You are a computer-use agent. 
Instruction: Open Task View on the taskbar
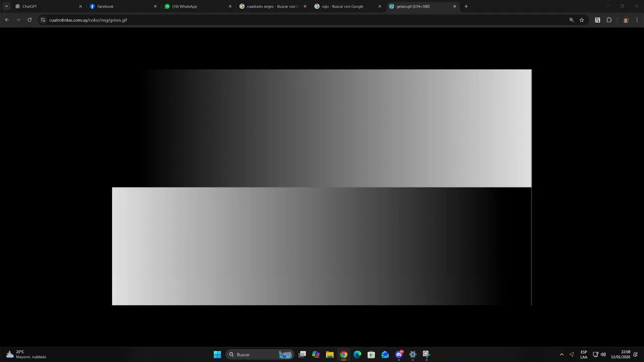coord(302,354)
